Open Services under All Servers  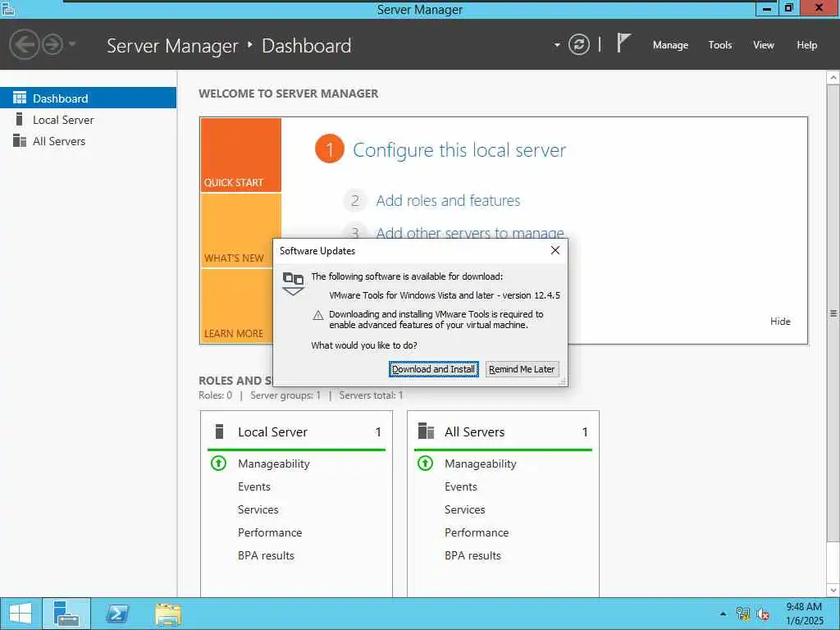[x=464, y=509]
